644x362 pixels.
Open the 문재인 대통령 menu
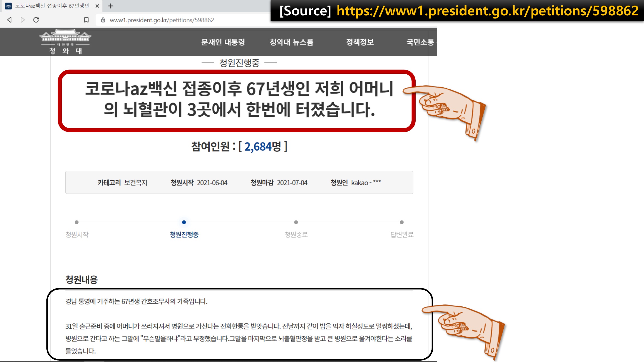pyautogui.click(x=223, y=42)
